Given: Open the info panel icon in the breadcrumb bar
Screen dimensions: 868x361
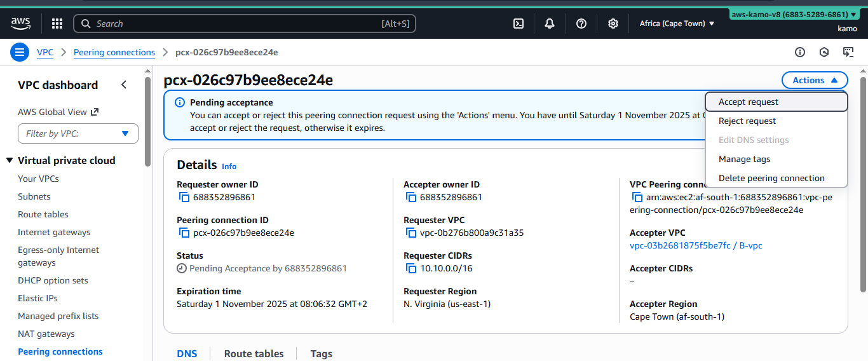Looking at the screenshot, I should click(800, 52).
